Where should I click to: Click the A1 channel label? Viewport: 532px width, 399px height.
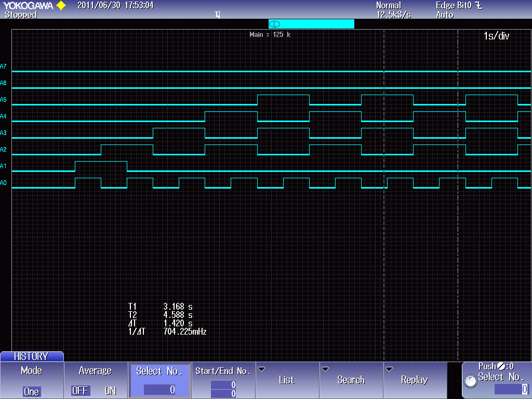tap(4, 166)
